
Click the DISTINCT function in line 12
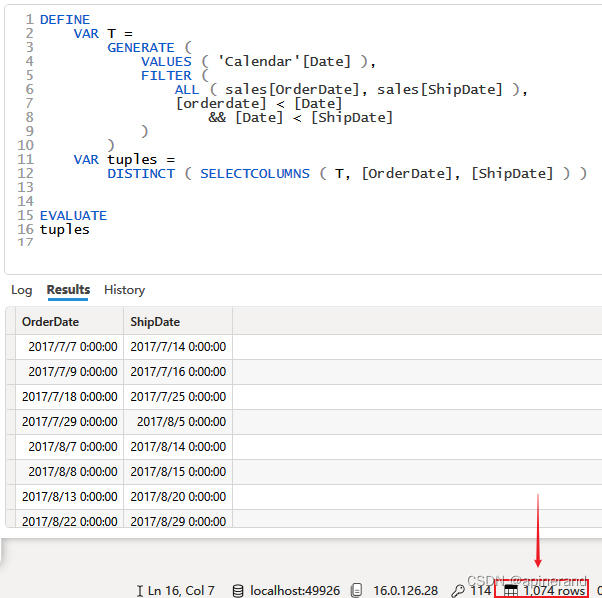coord(141,173)
